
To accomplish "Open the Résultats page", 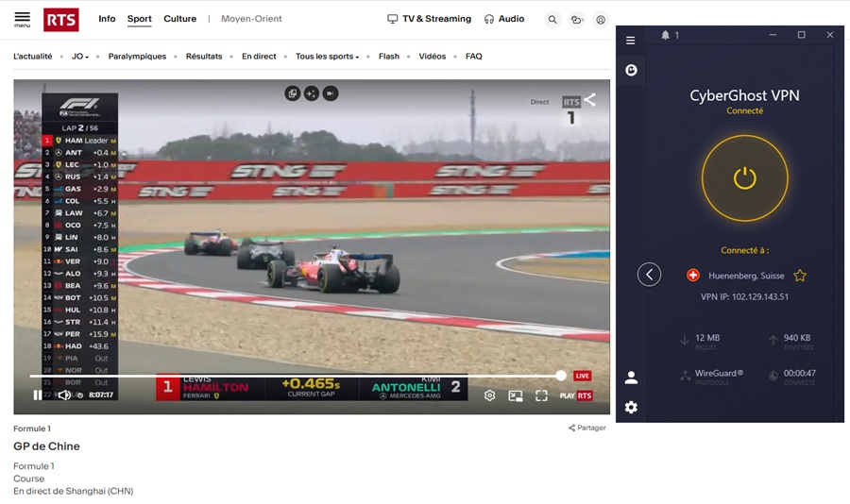I will (204, 56).
